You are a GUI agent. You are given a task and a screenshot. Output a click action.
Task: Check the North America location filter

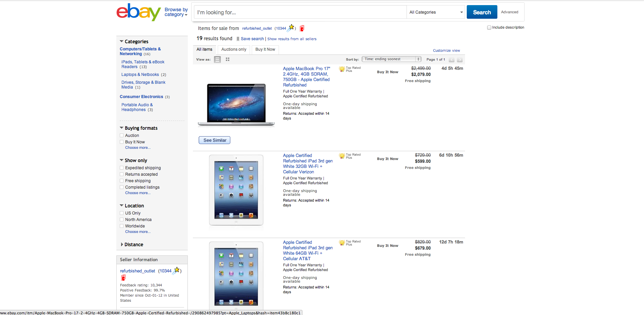[x=122, y=220]
